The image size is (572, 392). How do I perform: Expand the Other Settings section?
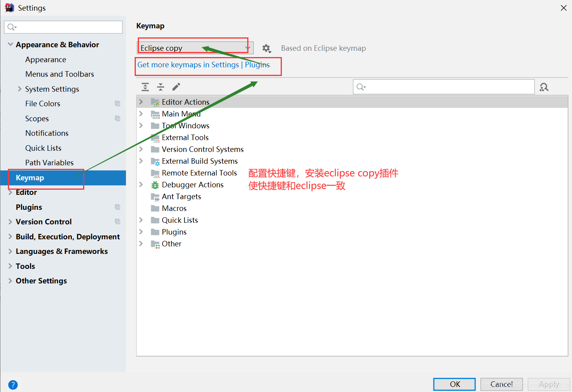click(10, 281)
